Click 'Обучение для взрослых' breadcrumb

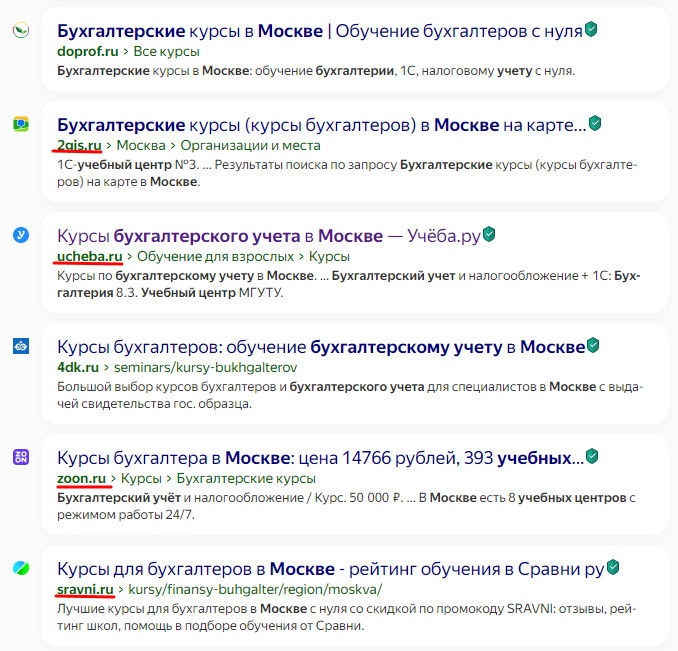215,256
